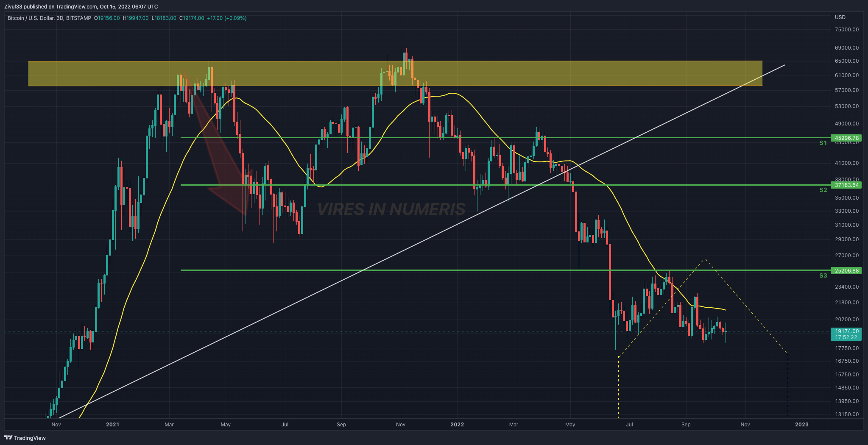Click the 41000.00 price axis label
This screenshot has width=868, height=445.
[847, 163]
